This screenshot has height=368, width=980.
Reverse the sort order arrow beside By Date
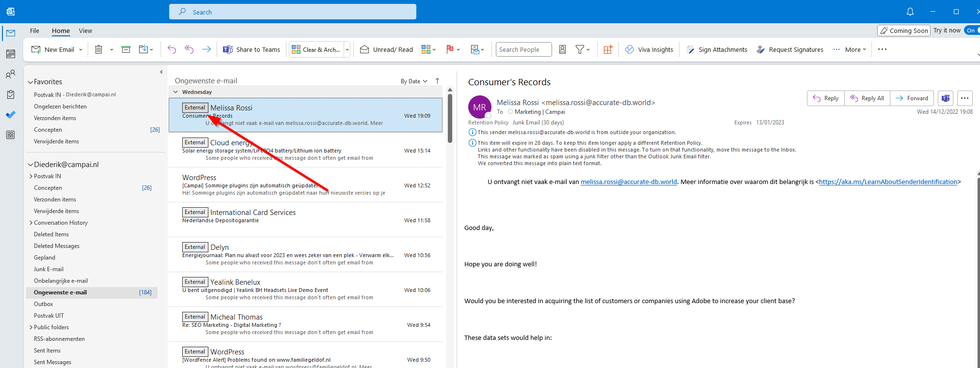coord(437,81)
